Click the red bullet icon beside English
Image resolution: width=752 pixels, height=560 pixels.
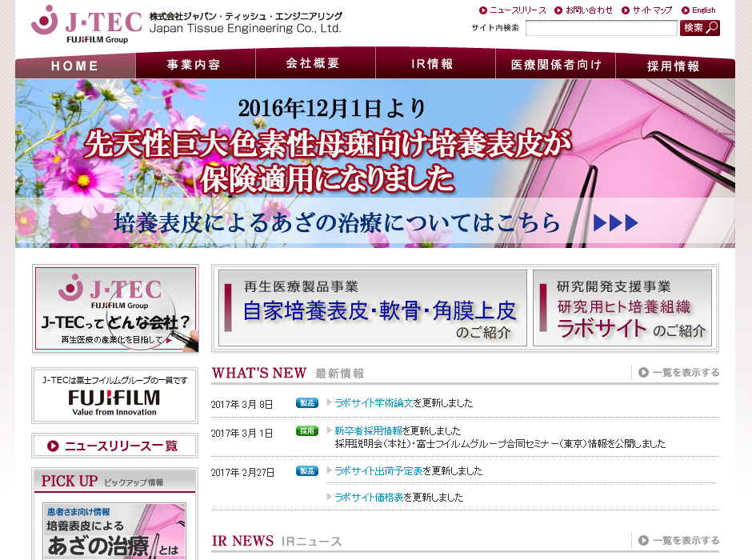tap(686, 10)
